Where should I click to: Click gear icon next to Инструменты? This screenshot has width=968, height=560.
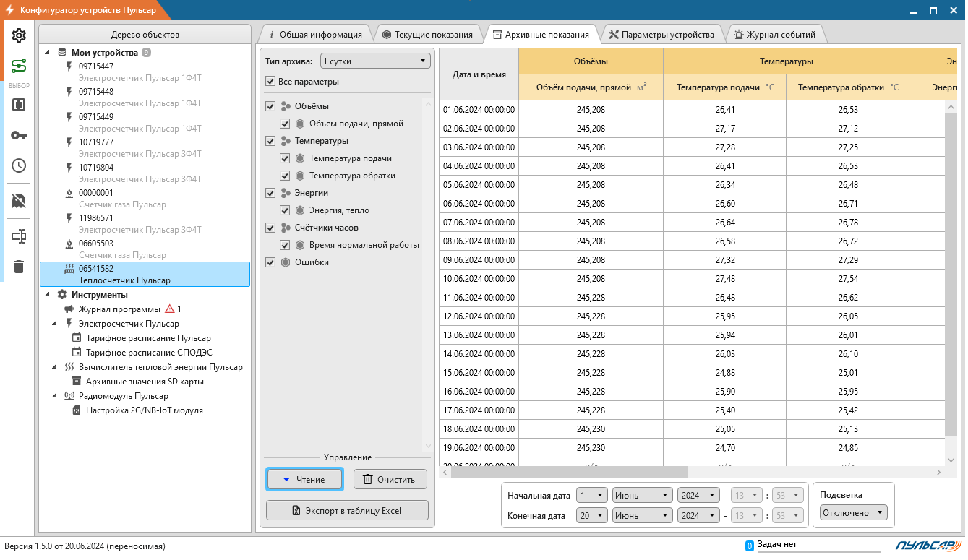coord(62,295)
